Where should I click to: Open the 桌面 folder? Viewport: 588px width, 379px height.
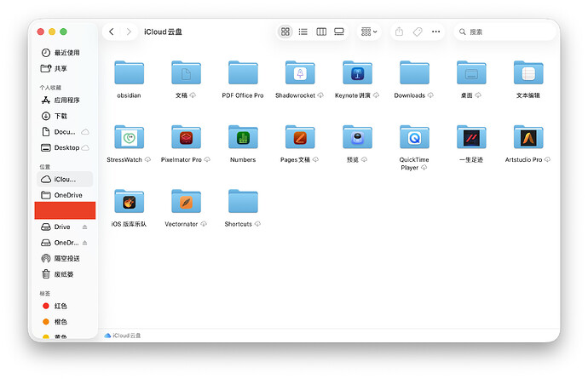click(x=471, y=72)
